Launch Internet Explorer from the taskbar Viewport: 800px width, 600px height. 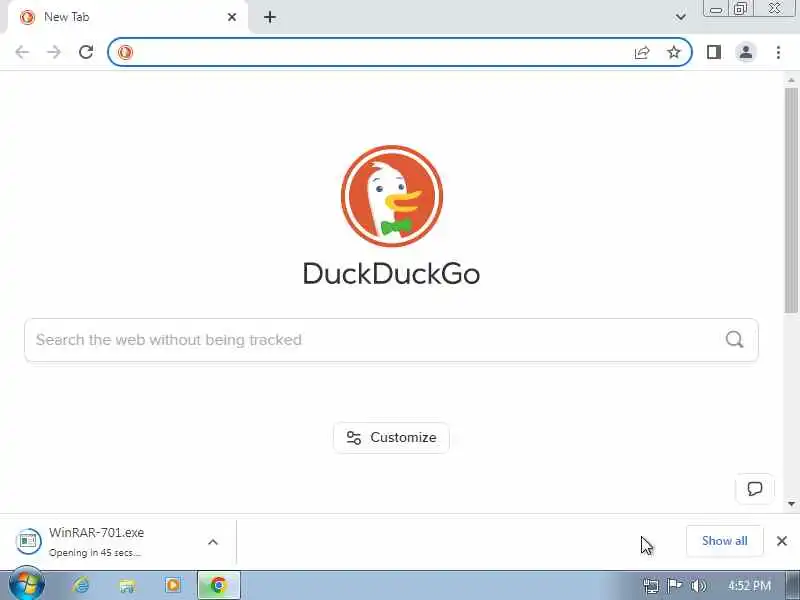[x=81, y=585]
